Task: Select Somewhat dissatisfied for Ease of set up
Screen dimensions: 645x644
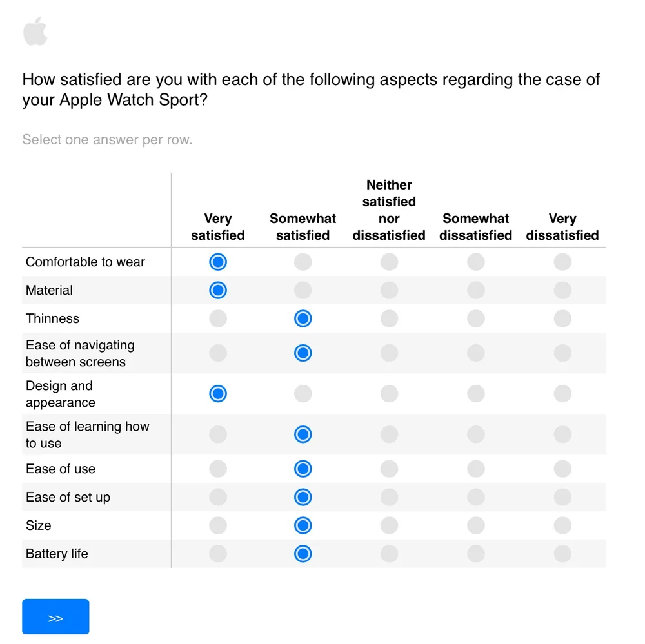Action: pyautogui.click(x=476, y=497)
